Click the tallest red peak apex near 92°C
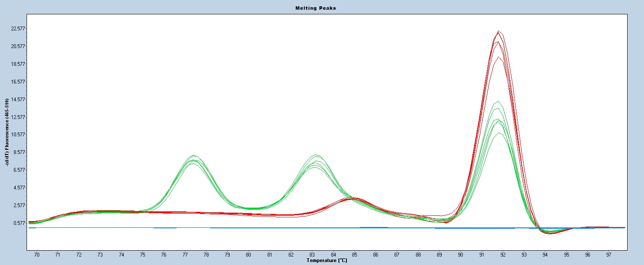This screenshot has height=265, width=644. [499, 31]
